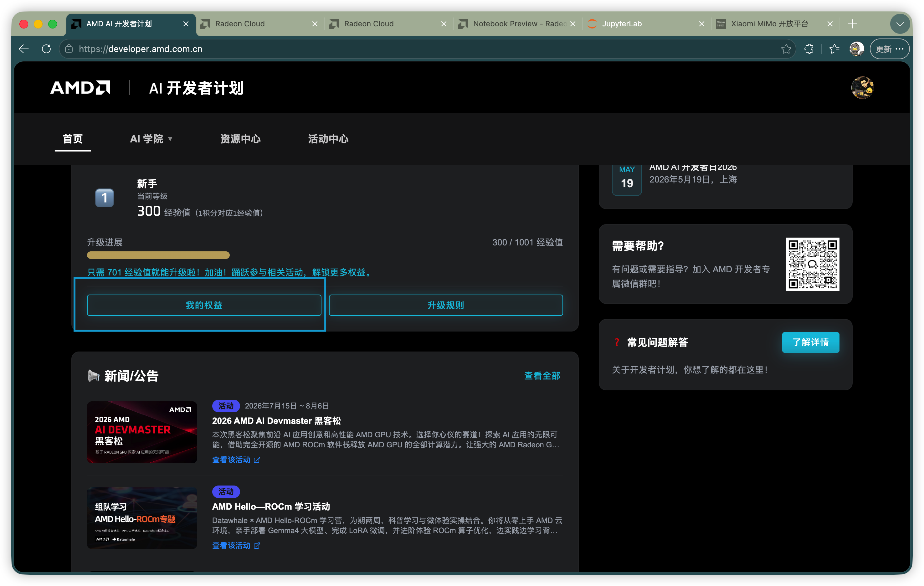Open 活动中心 navigation item
Image resolution: width=924 pixels, height=586 pixels.
click(328, 139)
